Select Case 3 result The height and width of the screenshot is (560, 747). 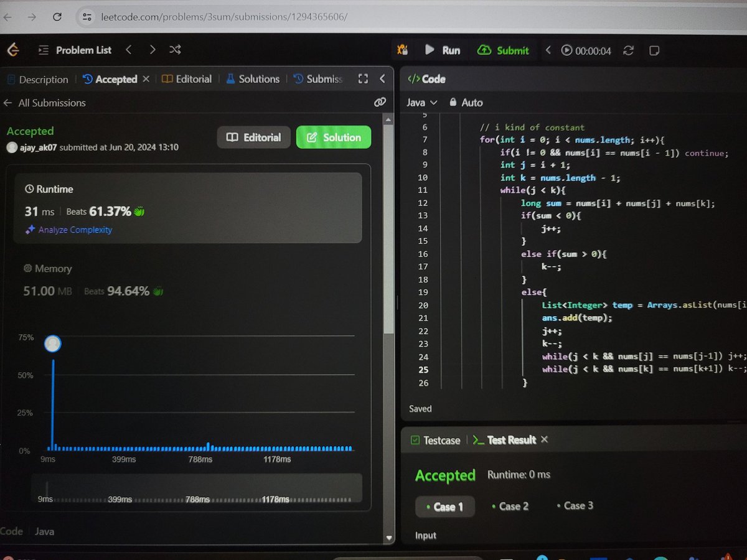tap(574, 505)
